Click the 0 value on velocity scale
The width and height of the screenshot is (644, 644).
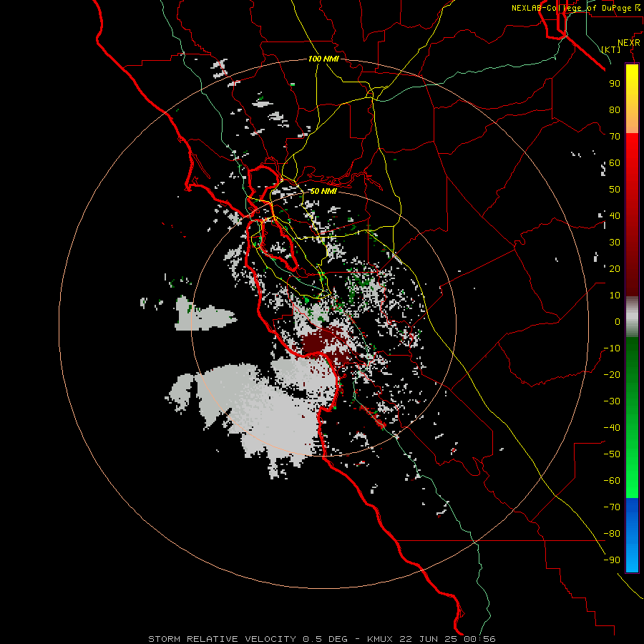pos(618,322)
